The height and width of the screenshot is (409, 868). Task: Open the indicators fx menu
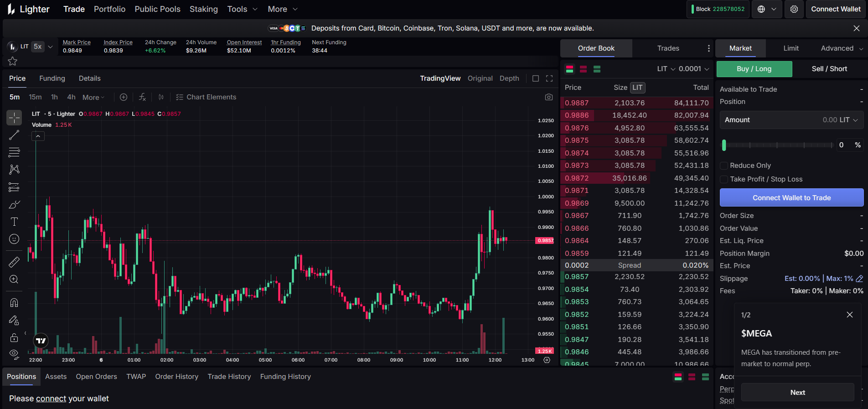click(x=142, y=97)
